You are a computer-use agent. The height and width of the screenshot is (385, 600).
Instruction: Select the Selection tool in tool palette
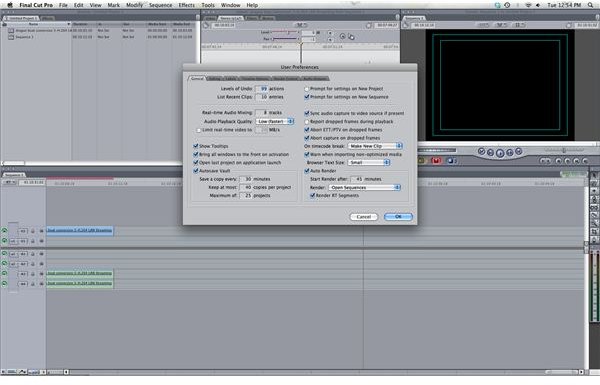point(594,176)
